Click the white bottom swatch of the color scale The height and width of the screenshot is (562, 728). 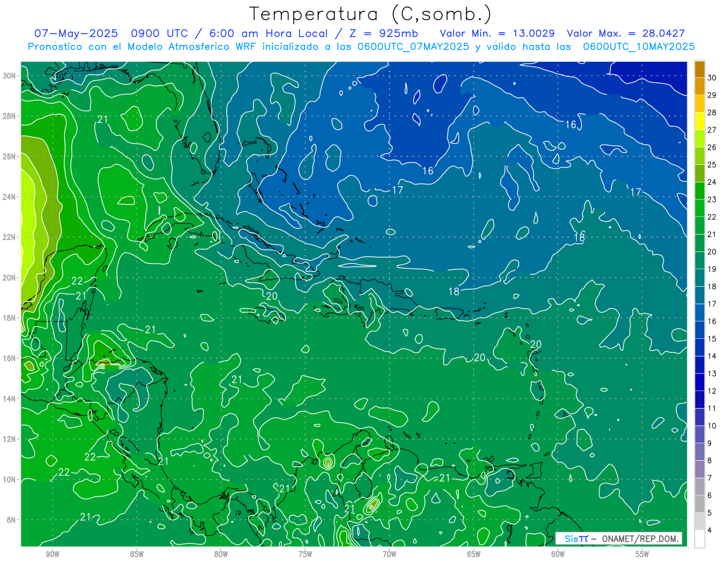[x=699, y=538]
